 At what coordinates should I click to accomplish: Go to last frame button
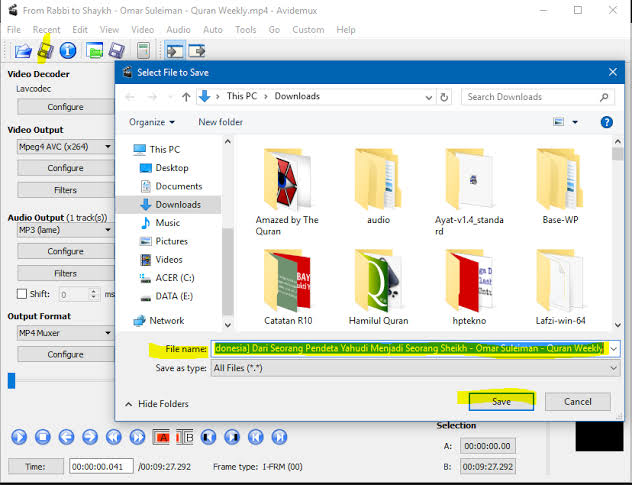click(x=279, y=437)
